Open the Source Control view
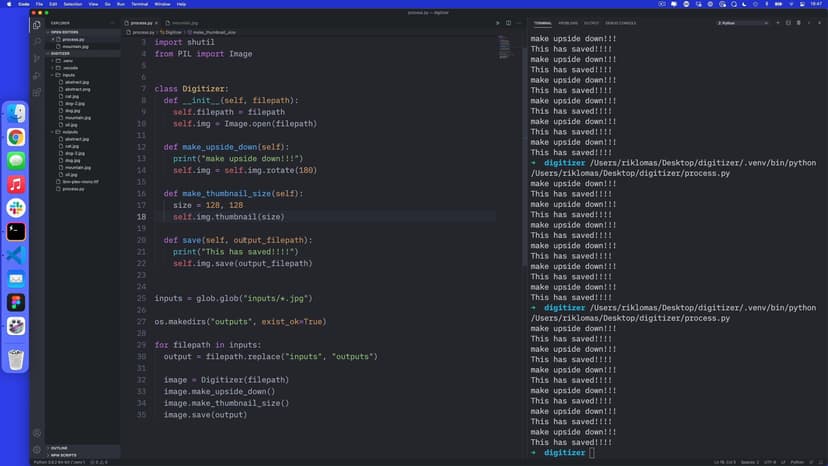The width and height of the screenshot is (828, 466). tap(37, 58)
